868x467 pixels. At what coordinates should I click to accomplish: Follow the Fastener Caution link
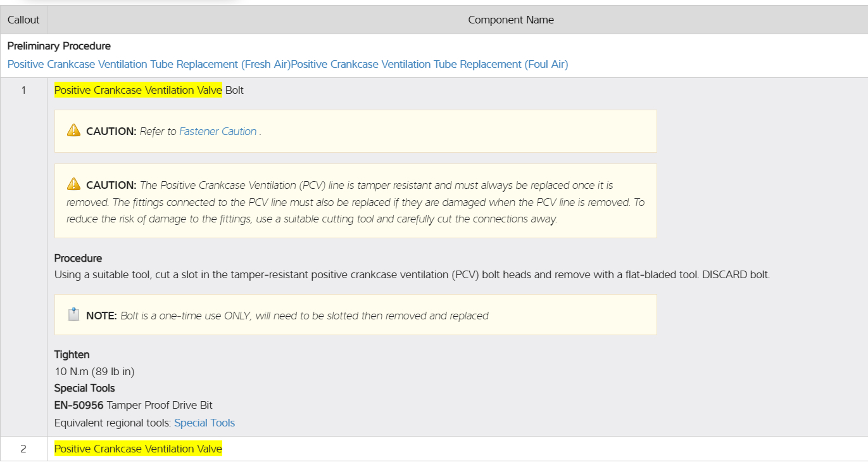218,132
